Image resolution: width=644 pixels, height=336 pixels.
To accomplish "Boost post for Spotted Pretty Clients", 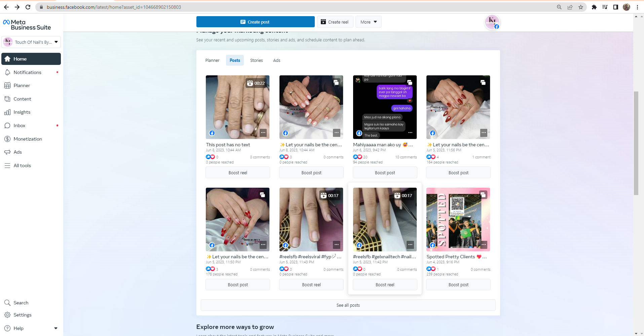I will [458, 285].
